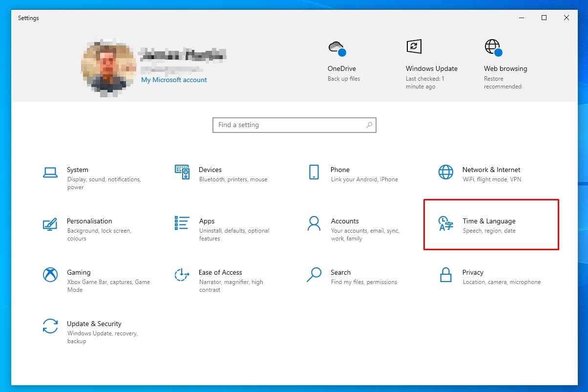This screenshot has width=588, height=392.
Task: Click the Accounts person icon
Action: 314,223
